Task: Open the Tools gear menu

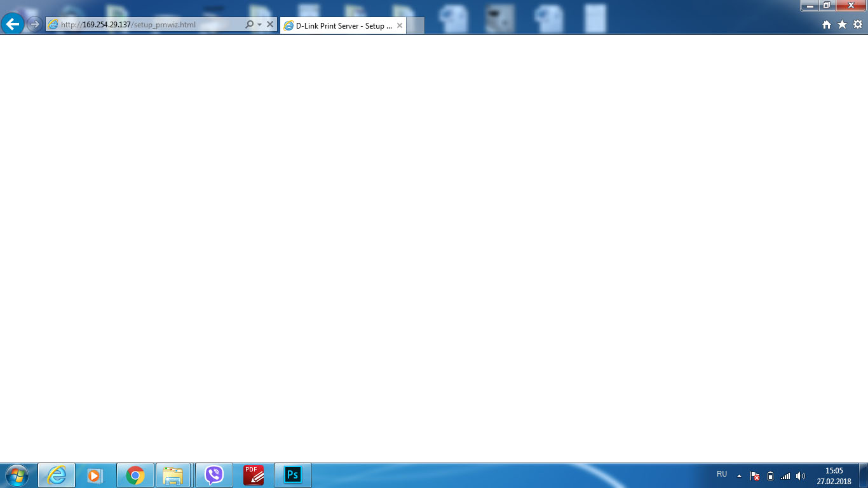Action: point(858,24)
